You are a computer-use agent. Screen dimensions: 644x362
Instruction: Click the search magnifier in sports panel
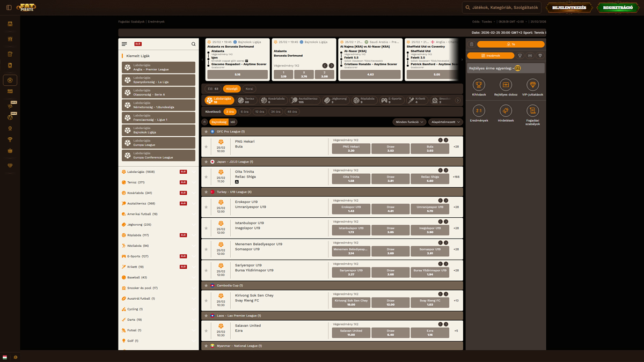[194, 44]
